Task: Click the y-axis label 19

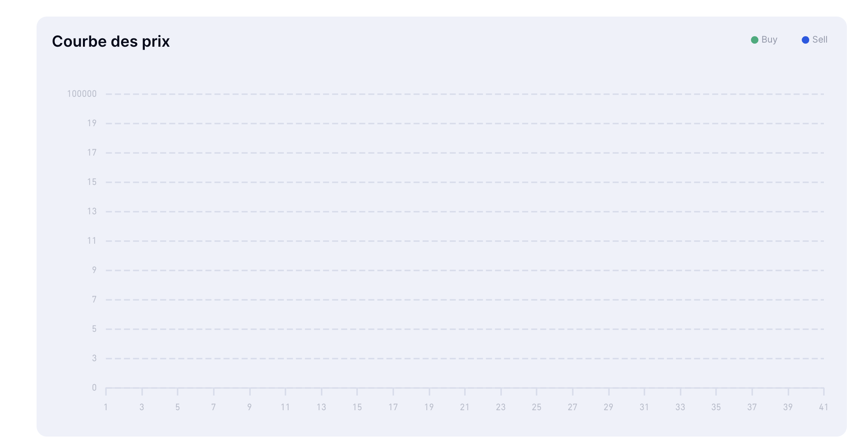Action: coord(92,123)
